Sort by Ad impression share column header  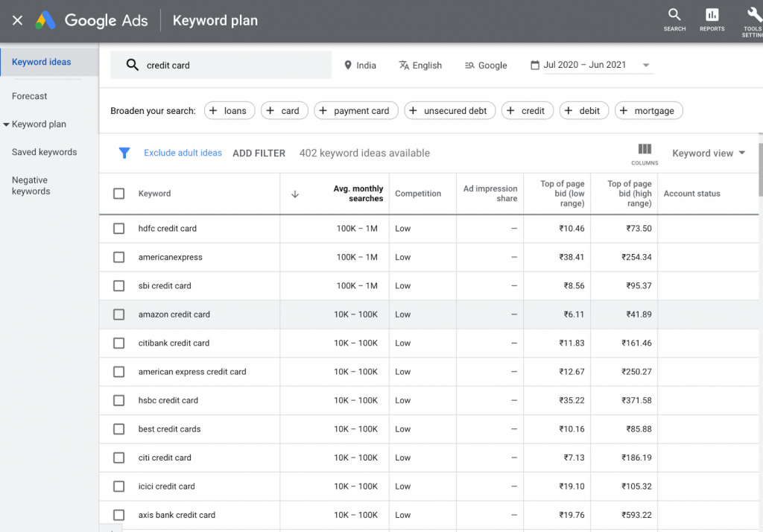[x=490, y=193]
